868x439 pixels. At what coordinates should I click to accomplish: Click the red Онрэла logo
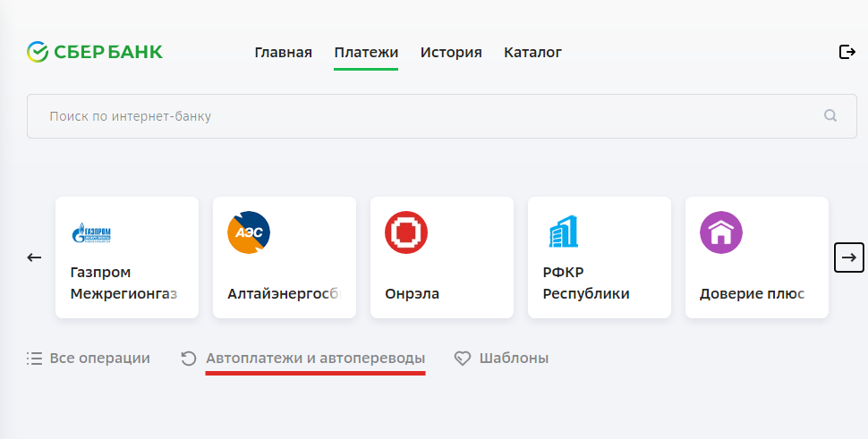pos(406,232)
